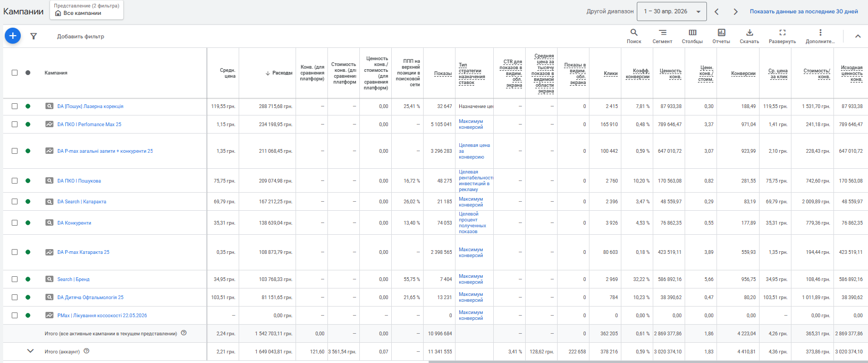Image resolution: width=868 pixels, height=363 pixels.
Task: Open Максимум конверсий strategy for Search | Бренд
Action: pos(471,279)
